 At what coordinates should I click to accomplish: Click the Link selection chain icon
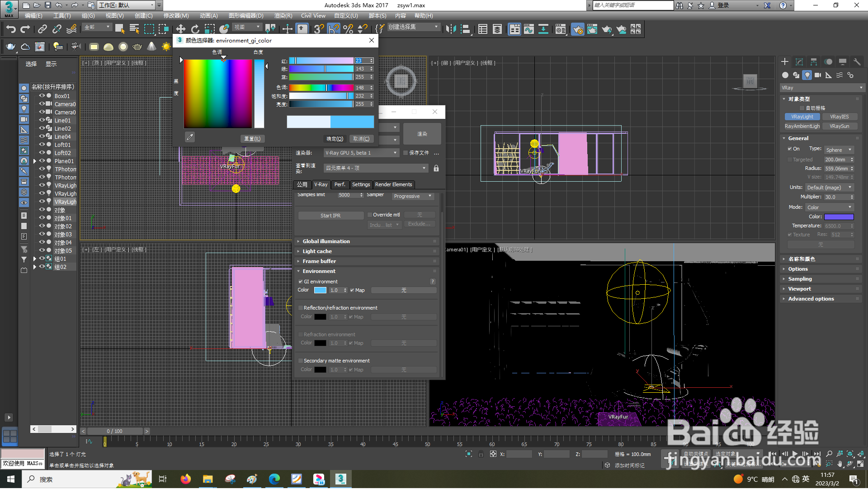click(42, 29)
